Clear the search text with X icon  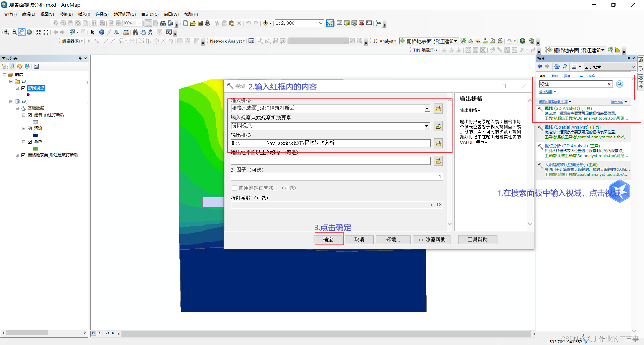[x=609, y=84]
